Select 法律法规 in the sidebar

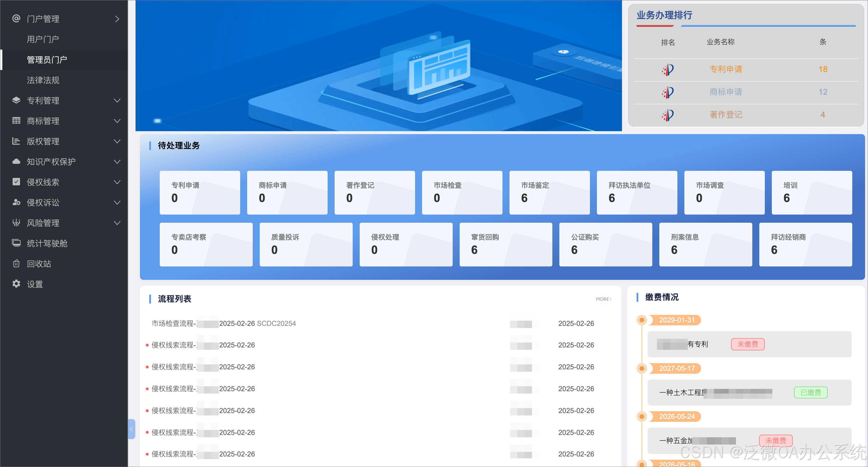pos(43,80)
